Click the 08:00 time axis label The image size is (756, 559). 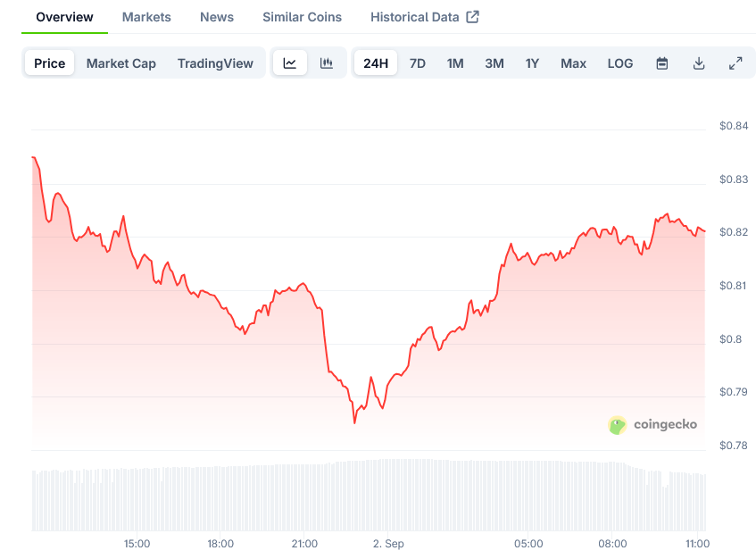pyautogui.click(x=613, y=544)
